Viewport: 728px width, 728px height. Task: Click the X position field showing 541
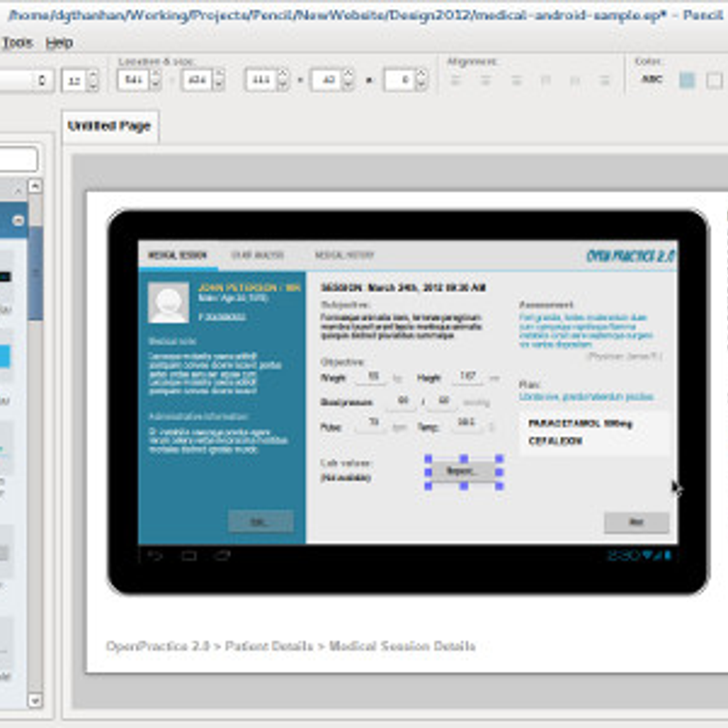tap(134, 80)
